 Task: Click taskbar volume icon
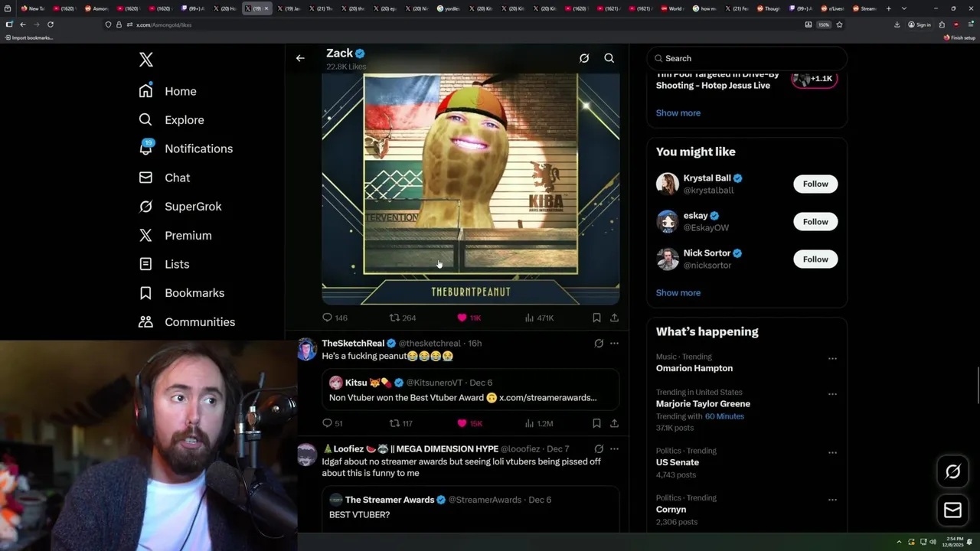pos(933,542)
